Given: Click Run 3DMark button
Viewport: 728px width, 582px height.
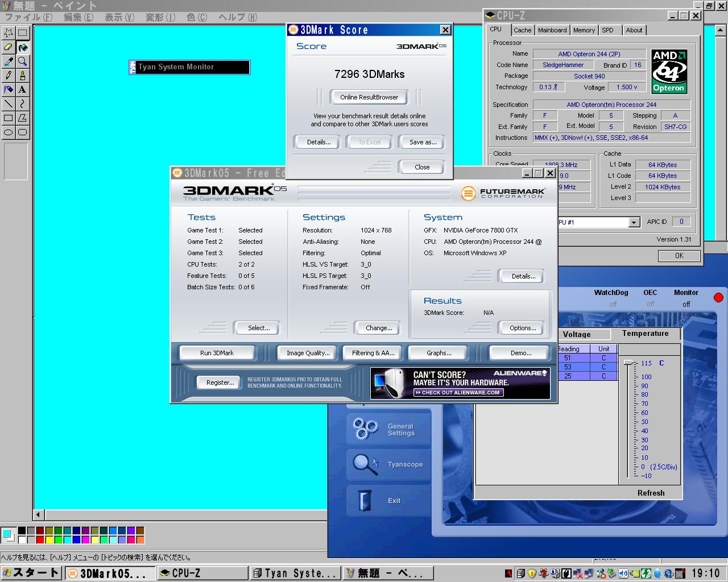Looking at the screenshot, I should (217, 353).
